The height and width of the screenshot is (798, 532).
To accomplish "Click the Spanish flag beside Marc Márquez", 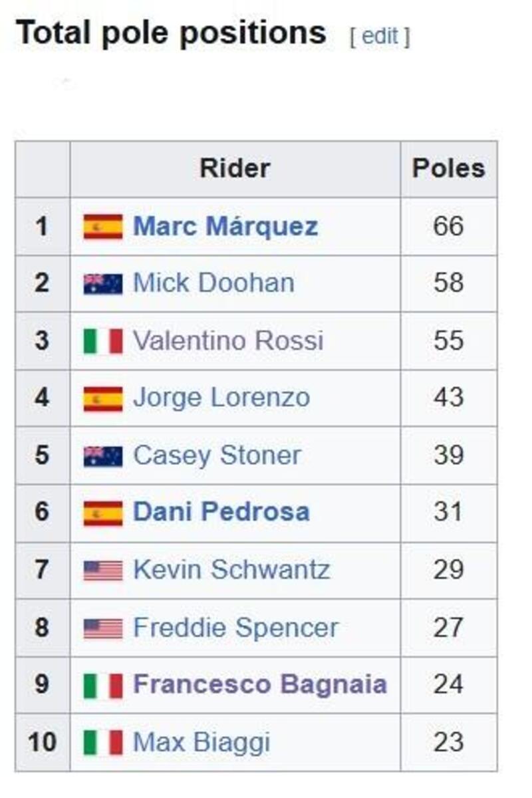I will click(x=103, y=227).
